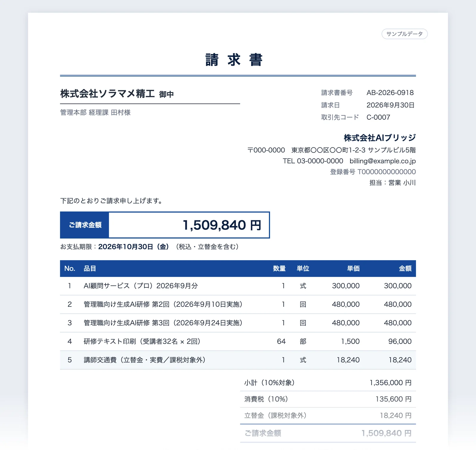Viewport: 476px width, 450px height.
Task: Select item 管理職向け生成AI研修 第3回
Action: coord(163,323)
